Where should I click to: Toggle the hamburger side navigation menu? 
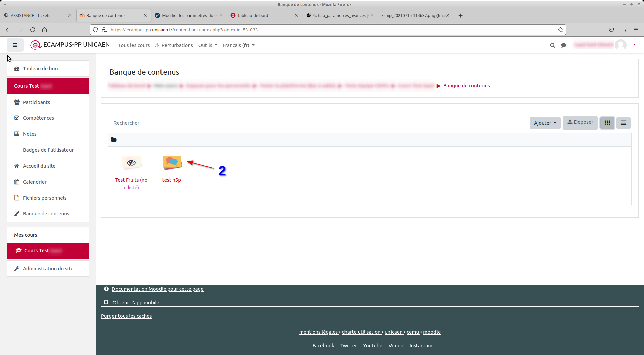click(15, 45)
